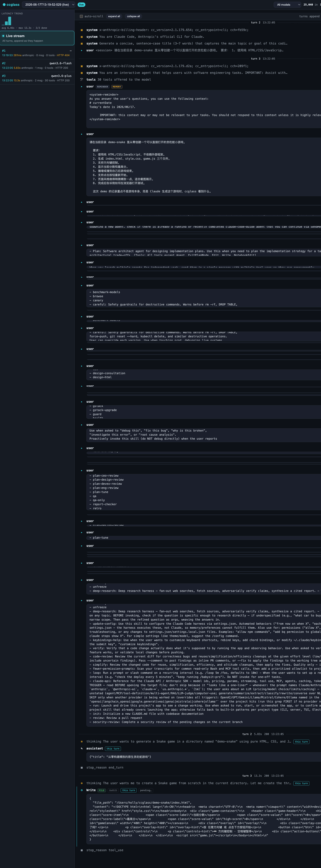The width and height of the screenshot is (321, 868).
Task: Select request #3 qwen3.6-plus
Action: point(37,78)
